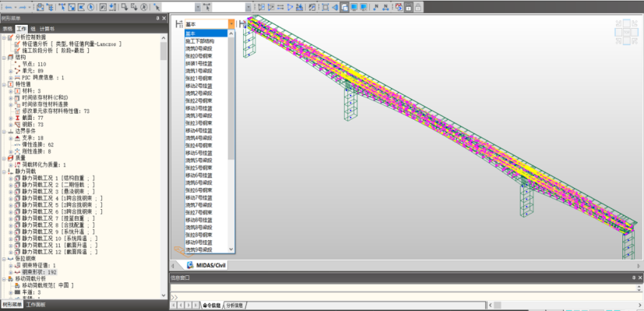Select 静力荷载工况 2 二期恒载 item
644x311 pixels.
55,185
